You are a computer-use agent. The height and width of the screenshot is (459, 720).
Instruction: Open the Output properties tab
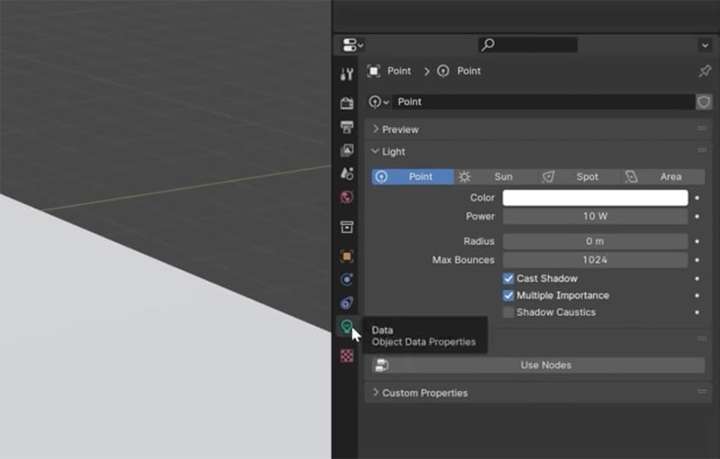(x=347, y=127)
